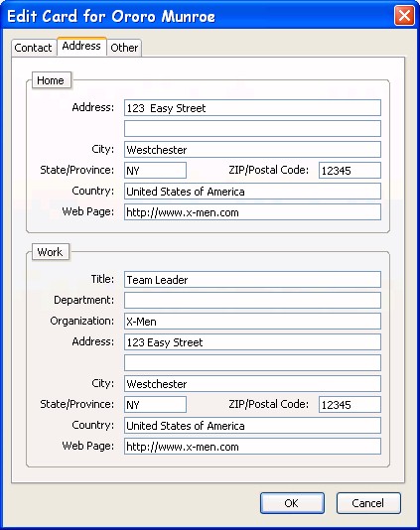This screenshot has height=530, width=420.
Task: Click the Work ZIP/Postal Code field
Action: coord(350,404)
